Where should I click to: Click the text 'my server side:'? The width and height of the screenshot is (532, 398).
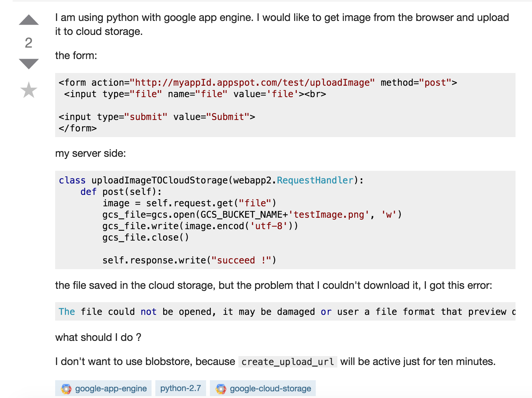click(90, 153)
